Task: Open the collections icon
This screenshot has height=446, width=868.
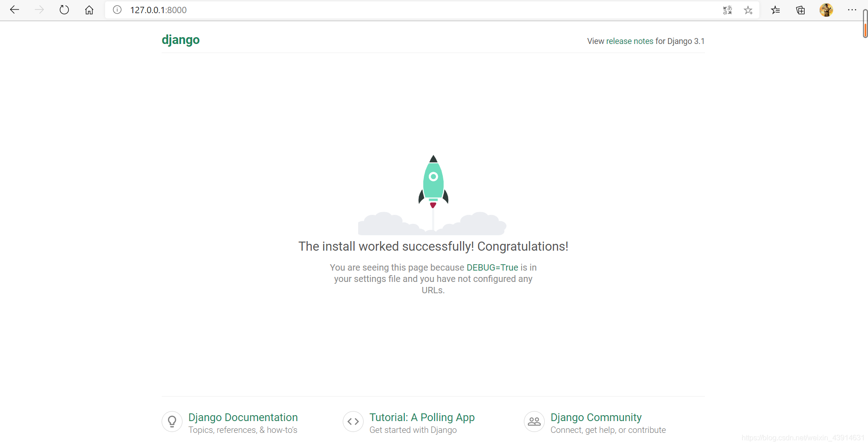Action: pos(801,10)
